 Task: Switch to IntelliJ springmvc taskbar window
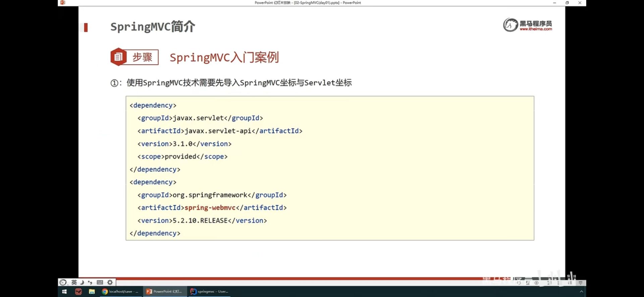click(x=209, y=292)
